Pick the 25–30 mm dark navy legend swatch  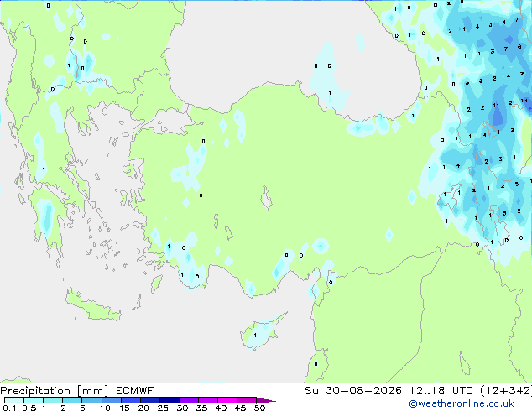tap(170, 400)
